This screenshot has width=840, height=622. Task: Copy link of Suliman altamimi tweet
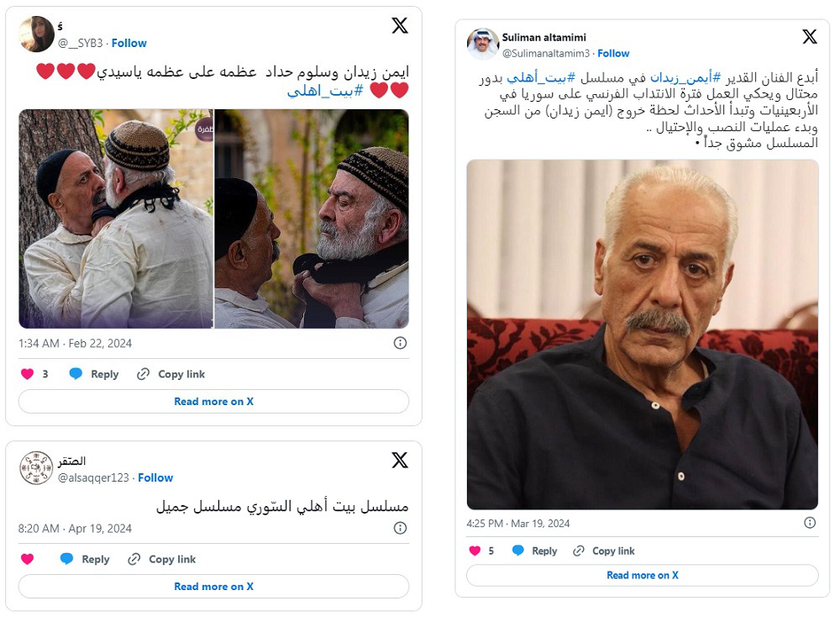(604, 551)
